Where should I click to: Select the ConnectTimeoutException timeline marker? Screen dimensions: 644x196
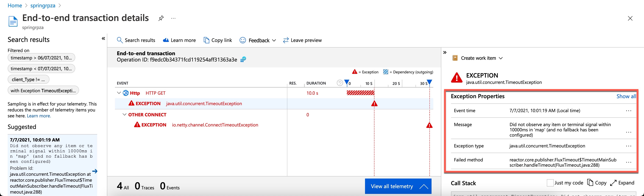tap(429, 125)
